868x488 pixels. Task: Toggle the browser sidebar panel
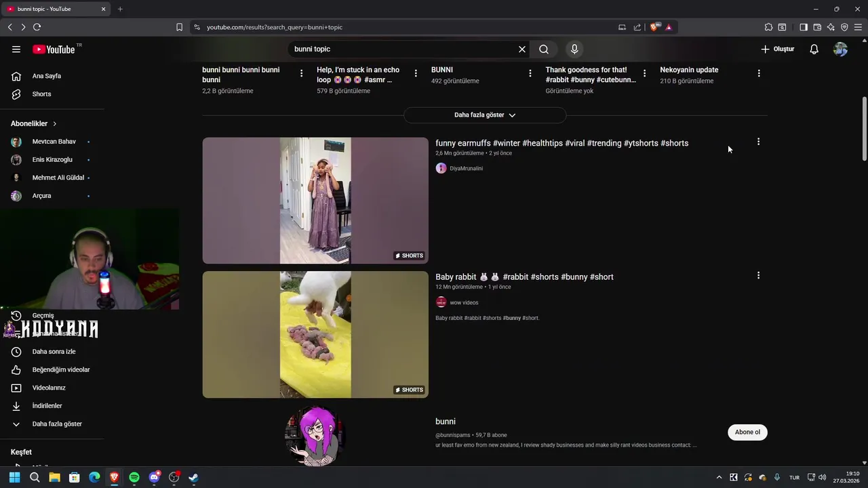click(804, 27)
